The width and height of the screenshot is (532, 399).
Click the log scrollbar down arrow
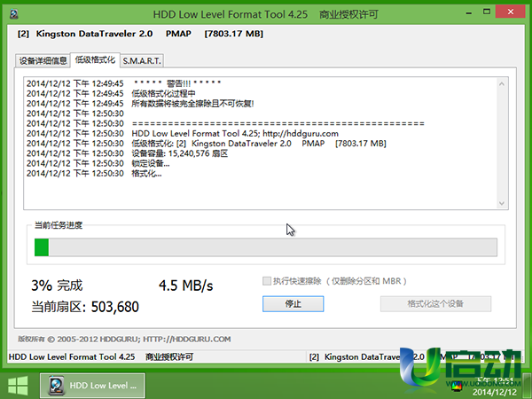coord(502,203)
